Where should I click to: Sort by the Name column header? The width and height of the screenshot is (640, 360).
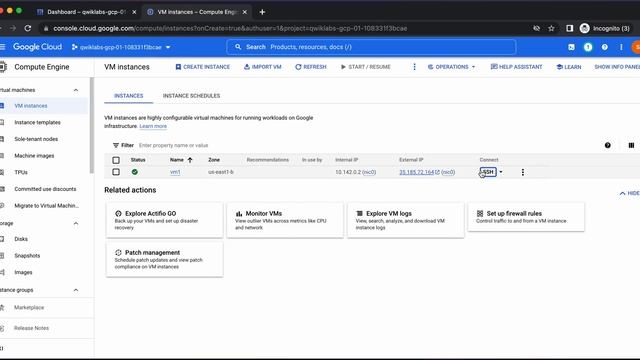(x=181, y=160)
